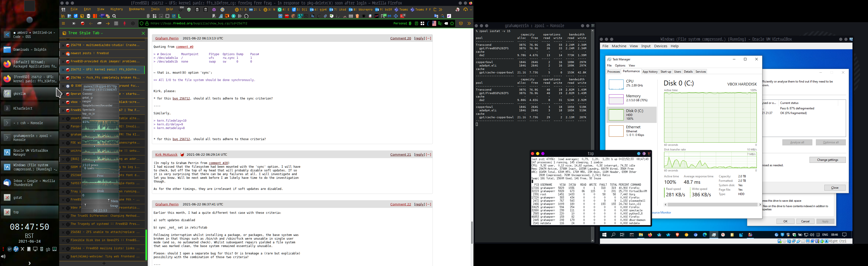This screenshot has width=868, height=266.
Task: Collapse Comment 20 with the [-] toggle
Action: pos(429,38)
